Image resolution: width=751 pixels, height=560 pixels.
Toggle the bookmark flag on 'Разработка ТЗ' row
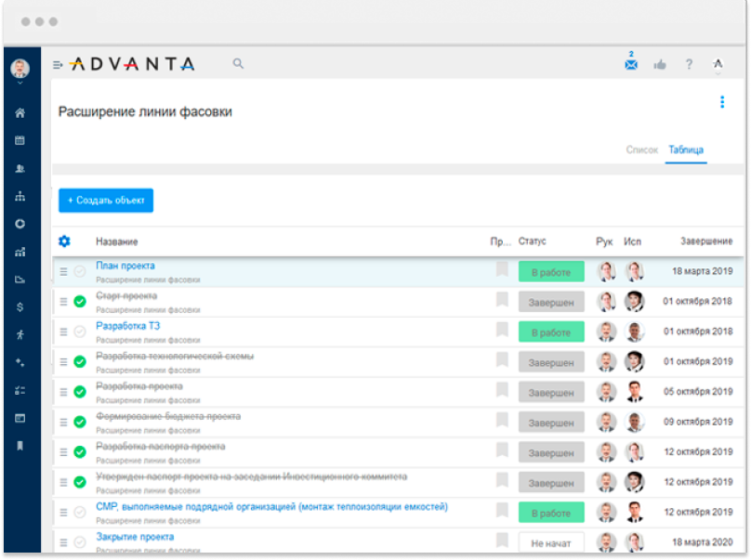point(502,331)
